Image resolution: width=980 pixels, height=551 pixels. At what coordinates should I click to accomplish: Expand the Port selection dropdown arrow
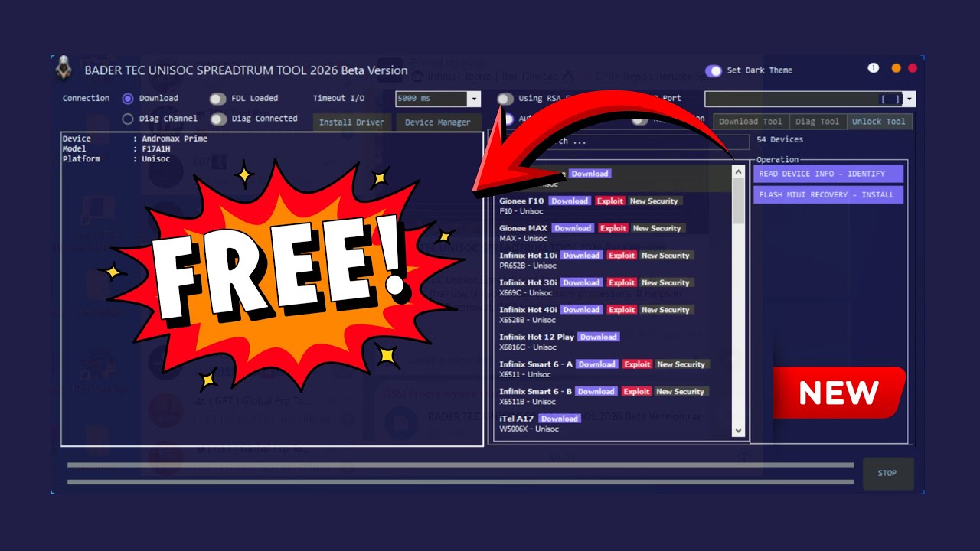point(909,99)
